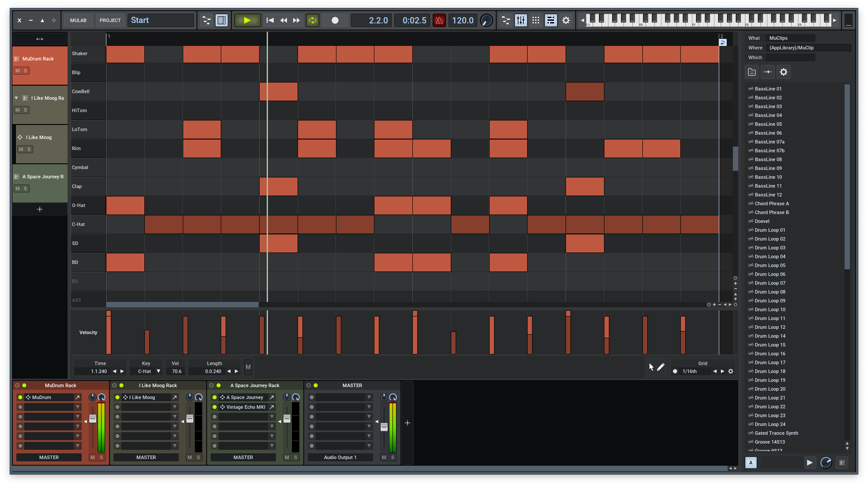Start playback with the green Play button
This screenshot has height=486, width=868.
[247, 20]
